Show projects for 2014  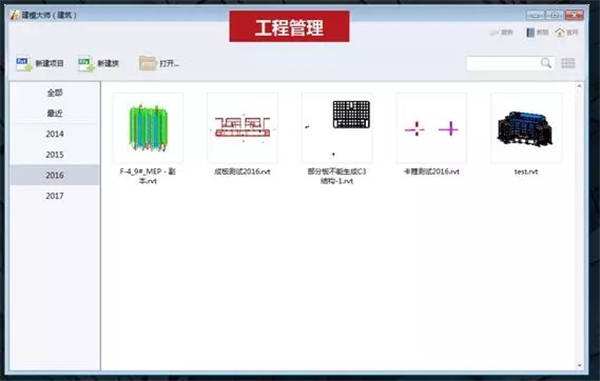point(55,134)
